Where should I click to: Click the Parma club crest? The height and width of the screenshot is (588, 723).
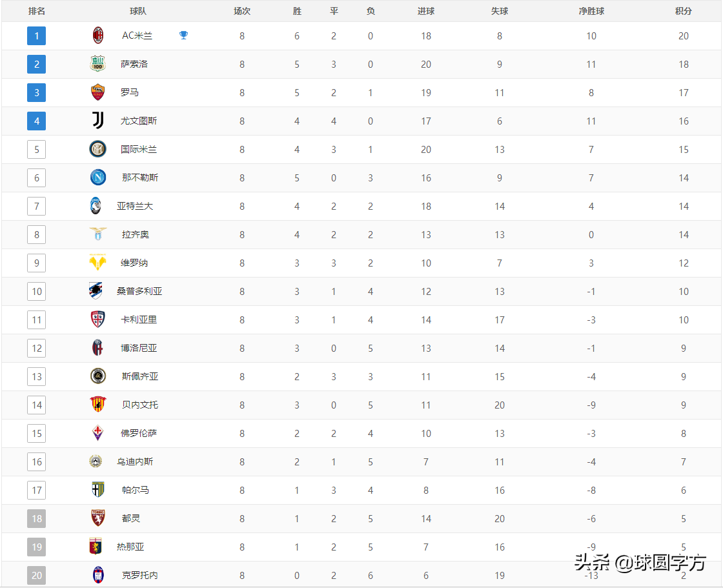(x=97, y=490)
